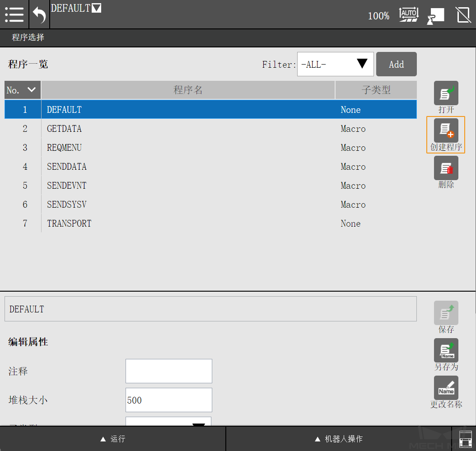Image resolution: width=476 pixels, height=451 pixels.
Task: Select the TRANSPORT program row
Action: pos(211,223)
